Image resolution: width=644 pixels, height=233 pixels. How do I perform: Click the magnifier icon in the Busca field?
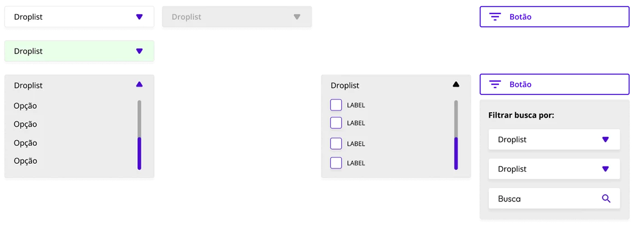[x=606, y=199]
